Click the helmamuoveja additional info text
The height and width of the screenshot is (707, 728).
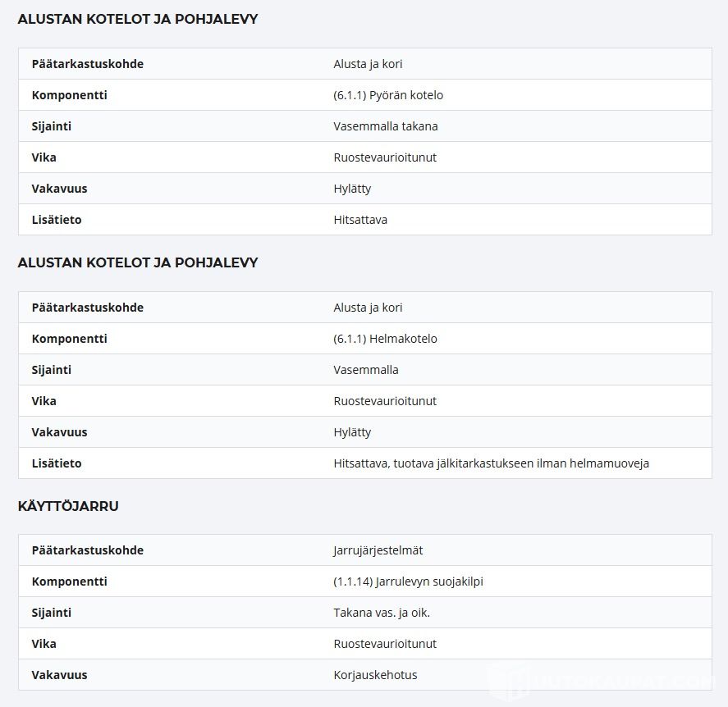tap(491, 463)
